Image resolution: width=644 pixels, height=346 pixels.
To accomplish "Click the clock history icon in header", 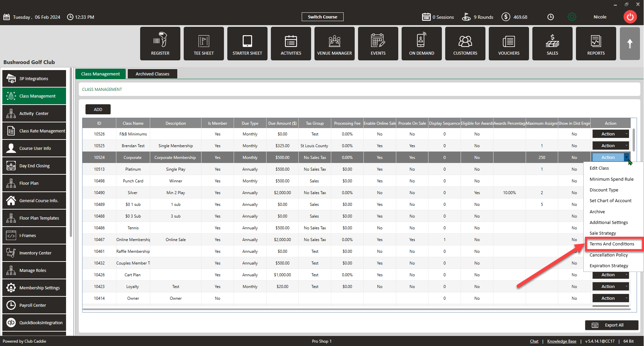I will coord(550,17).
